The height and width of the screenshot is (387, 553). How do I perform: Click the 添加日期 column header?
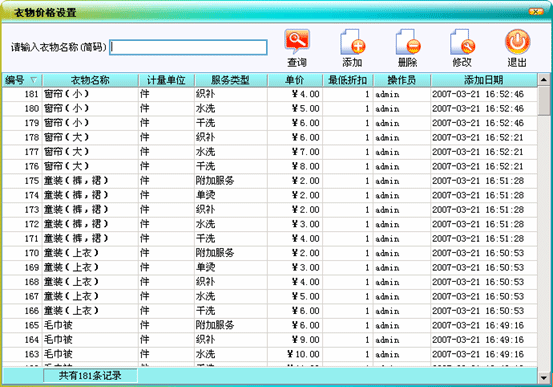pyautogui.click(x=484, y=80)
